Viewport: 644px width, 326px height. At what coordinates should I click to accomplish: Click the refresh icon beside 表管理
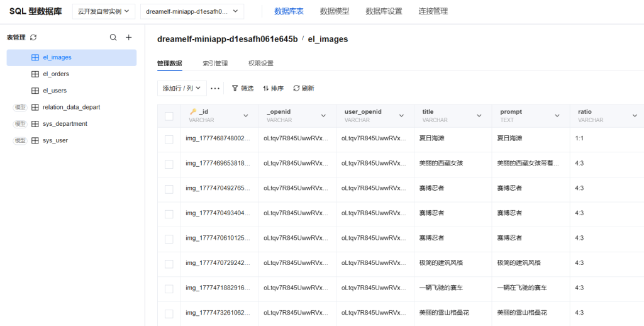33,38
